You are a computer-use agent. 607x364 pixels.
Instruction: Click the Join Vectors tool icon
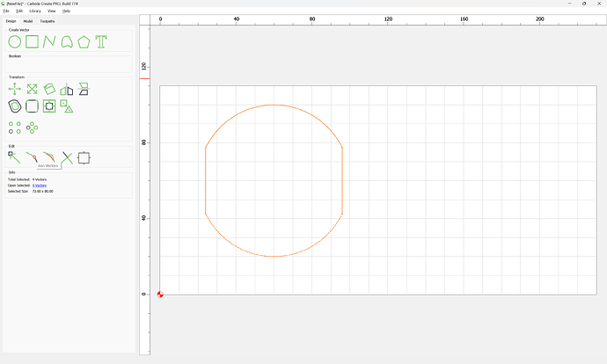coord(32,157)
